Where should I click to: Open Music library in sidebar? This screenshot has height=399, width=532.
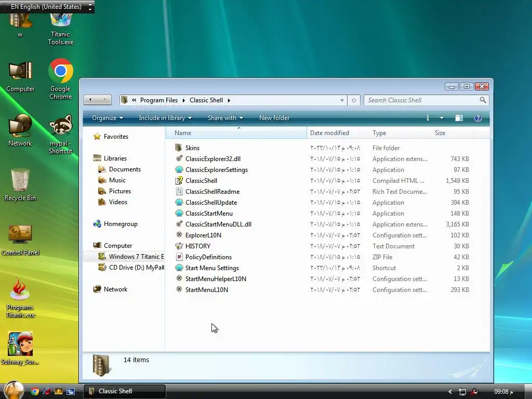117,180
